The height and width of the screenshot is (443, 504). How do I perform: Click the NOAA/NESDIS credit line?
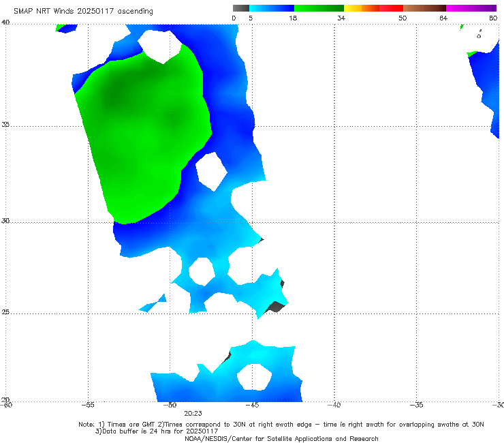pyautogui.click(x=281, y=439)
